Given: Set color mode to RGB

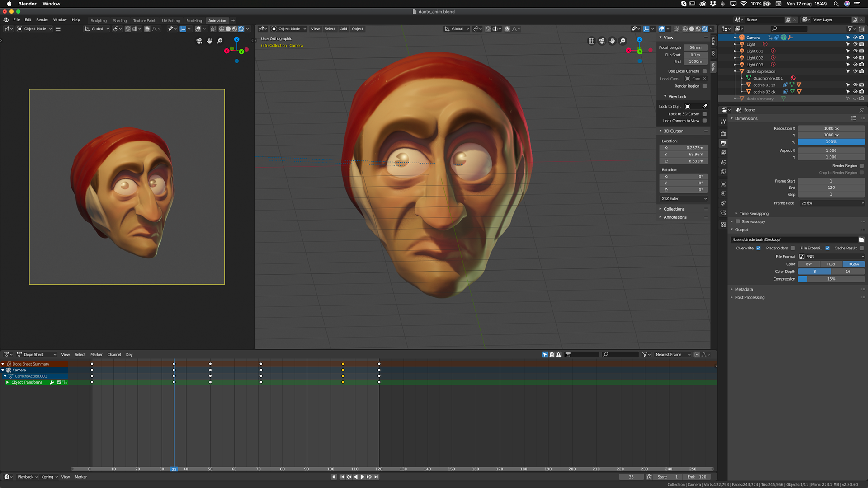Looking at the screenshot, I should coord(831,264).
